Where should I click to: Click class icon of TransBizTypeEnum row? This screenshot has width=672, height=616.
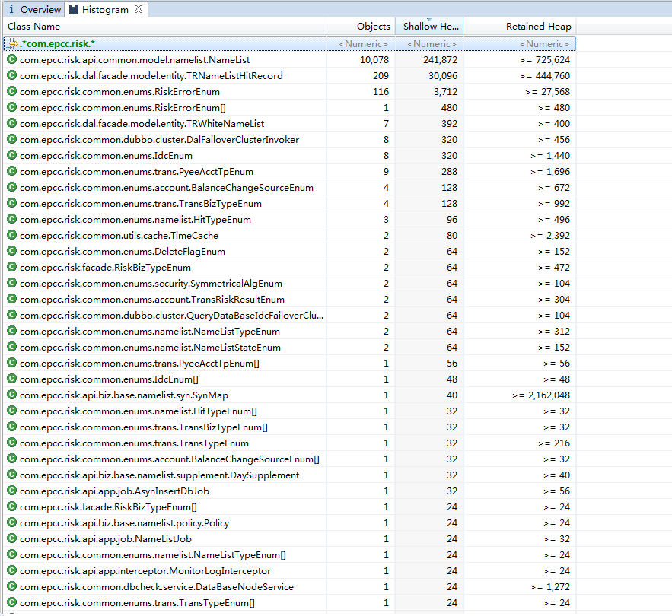12,203
